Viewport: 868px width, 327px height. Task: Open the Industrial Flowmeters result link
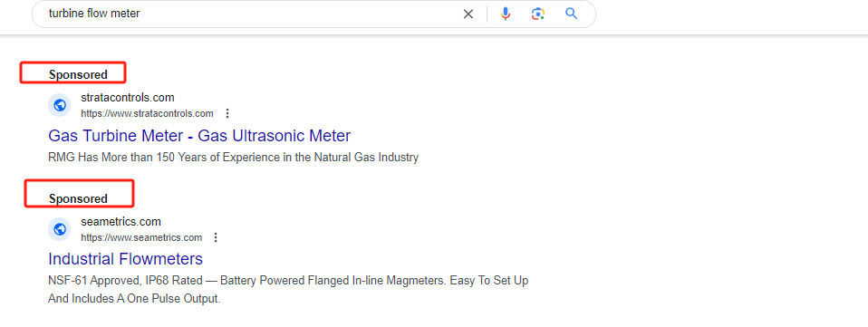126,259
